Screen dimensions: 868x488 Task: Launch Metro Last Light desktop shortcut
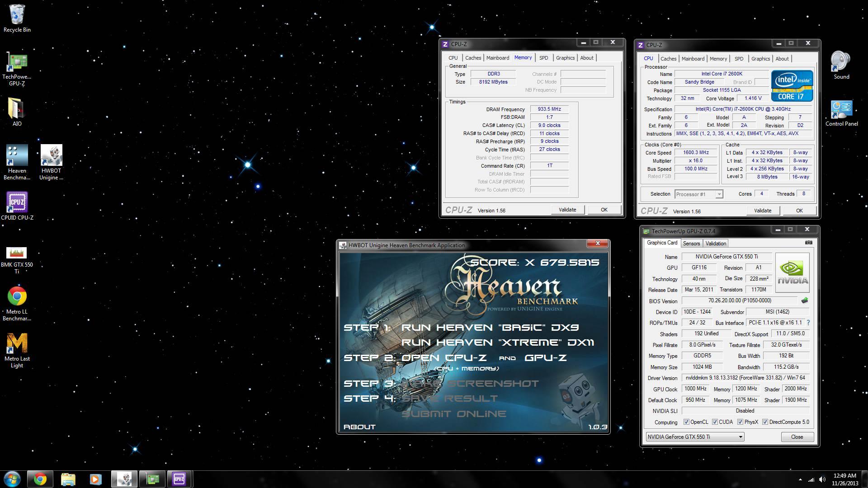click(17, 351)
